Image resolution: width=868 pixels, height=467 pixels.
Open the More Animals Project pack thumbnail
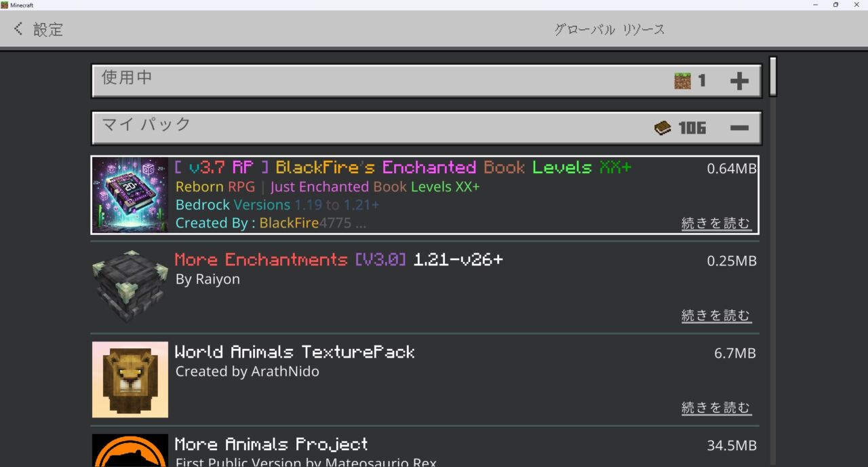[x=130, y=450]
